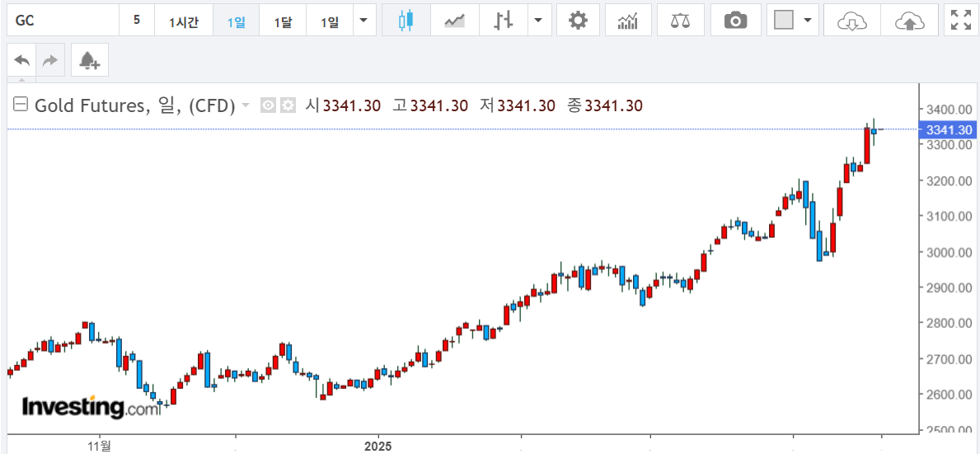Redo the chart action
980x454 pixels.
pyautogui.click(x=50, y=60)
